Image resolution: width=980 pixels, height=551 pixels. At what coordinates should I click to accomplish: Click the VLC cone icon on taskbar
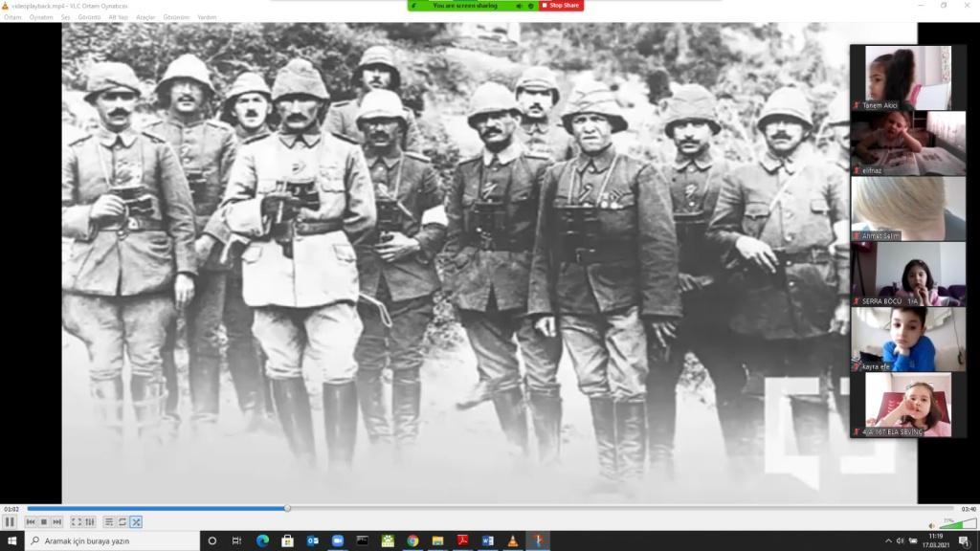click(x=513, y=540)
